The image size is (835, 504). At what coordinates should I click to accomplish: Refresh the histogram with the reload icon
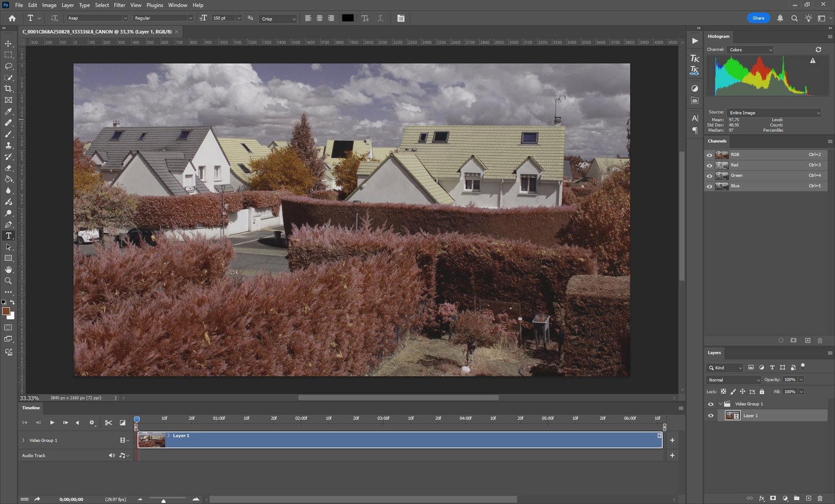[818, 50]
